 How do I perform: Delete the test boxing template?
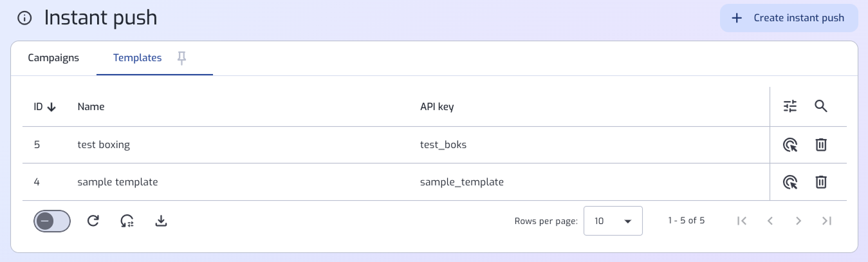pos(821,145)
